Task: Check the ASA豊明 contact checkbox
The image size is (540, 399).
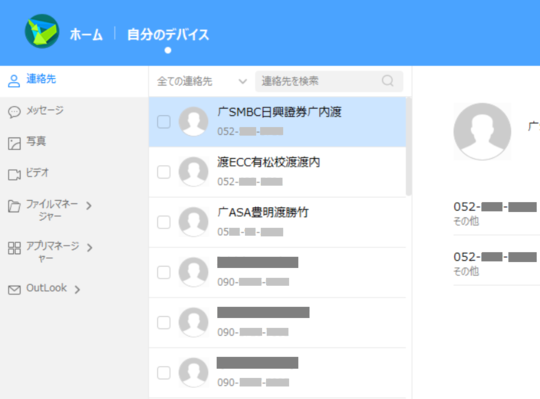Action: point(164,222)
